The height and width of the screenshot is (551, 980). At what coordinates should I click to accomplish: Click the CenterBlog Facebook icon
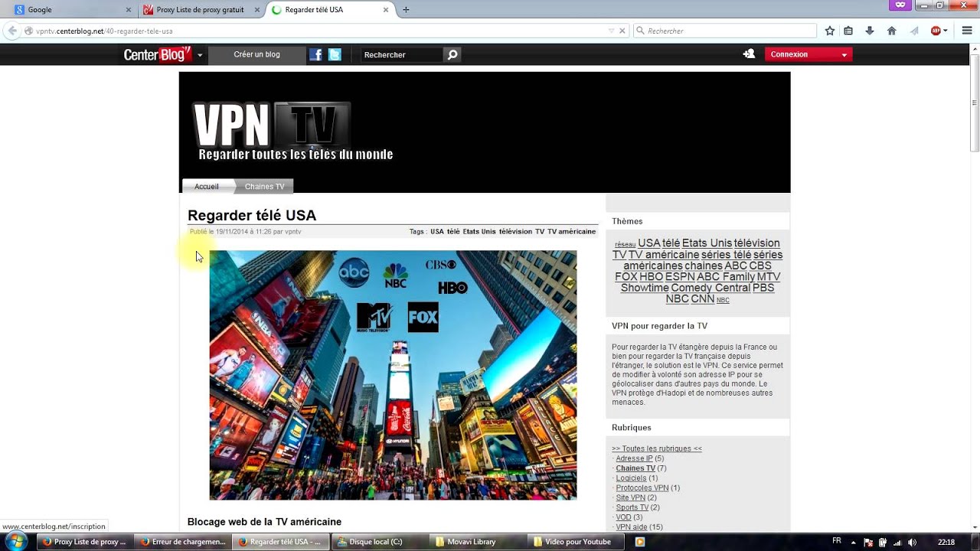(x=315, y=54)
